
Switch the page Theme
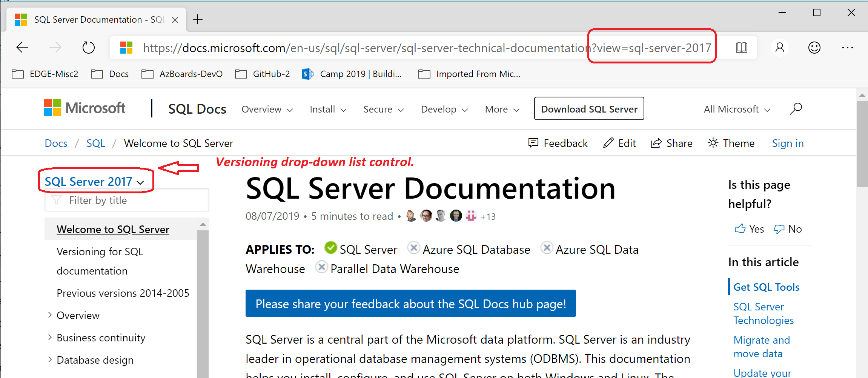[x=731, y=143]
